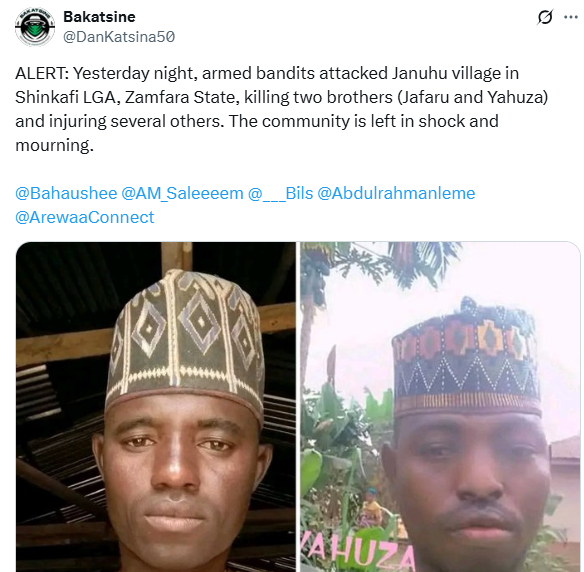
Task: Go to the @Abdulrahmanleme profile mention
Action: (396, 193)
